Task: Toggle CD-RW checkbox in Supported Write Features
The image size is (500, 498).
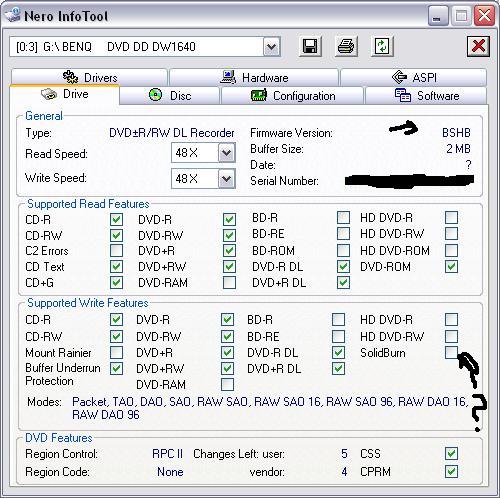Action: point(116,336)
